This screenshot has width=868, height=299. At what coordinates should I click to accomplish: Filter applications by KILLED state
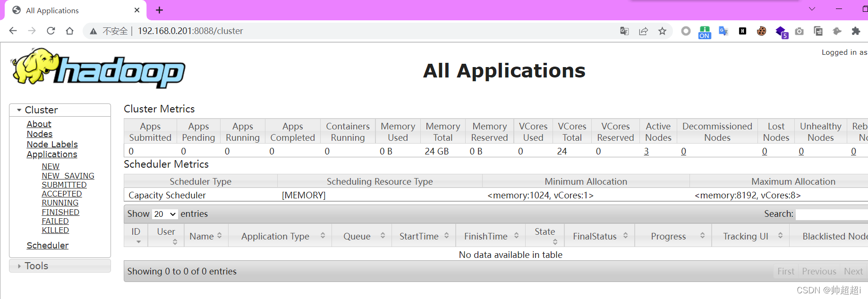point(55,230)
